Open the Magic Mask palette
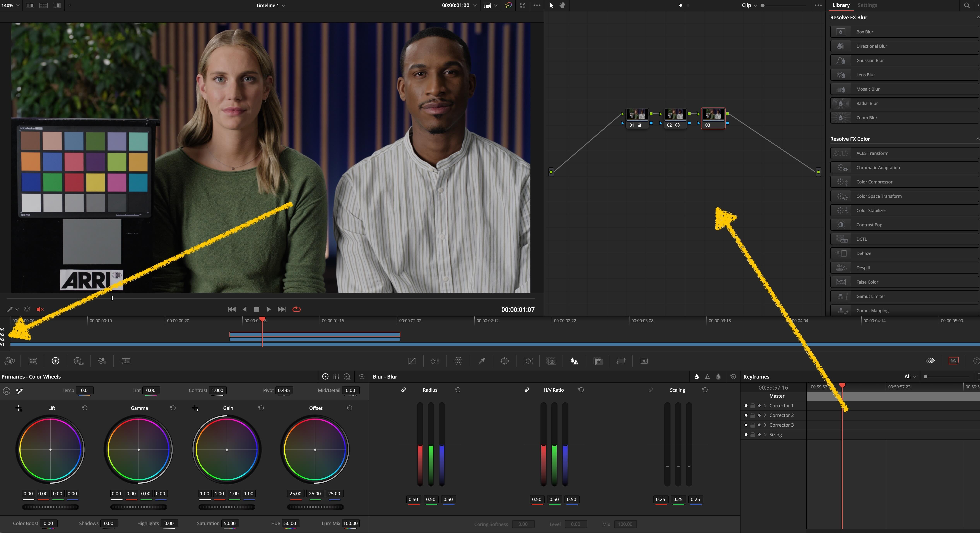The width and height of the screenshot is (980, 533). click(x=551, y=361)
